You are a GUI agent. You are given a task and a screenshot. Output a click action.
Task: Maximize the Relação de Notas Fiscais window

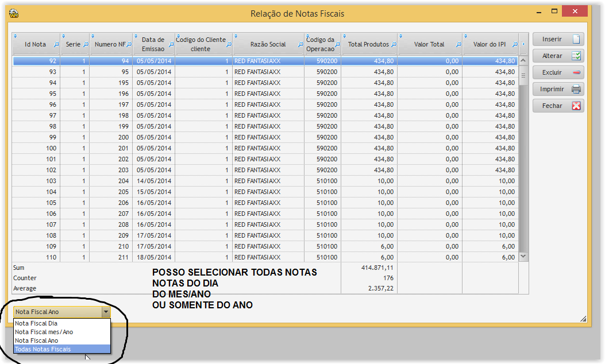click(554, 11)
